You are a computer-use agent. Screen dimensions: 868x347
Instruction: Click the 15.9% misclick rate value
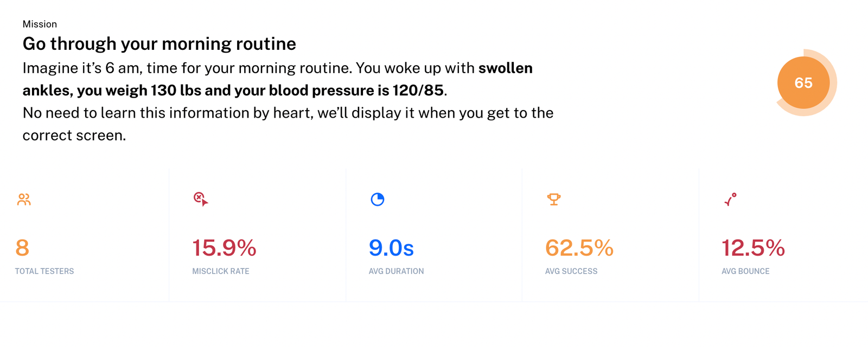point(224,248)
